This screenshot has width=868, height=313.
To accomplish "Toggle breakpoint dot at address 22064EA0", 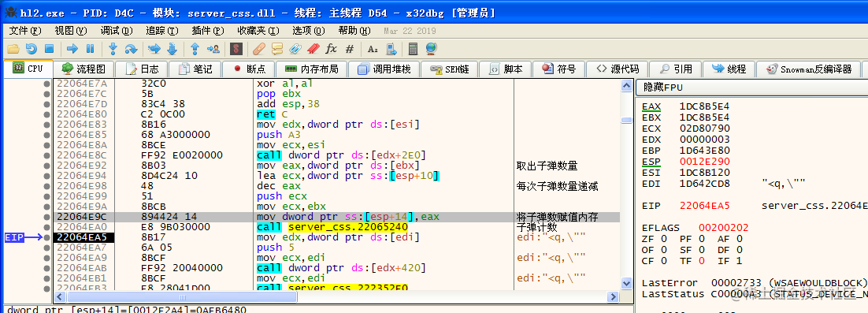I will 47,227.
